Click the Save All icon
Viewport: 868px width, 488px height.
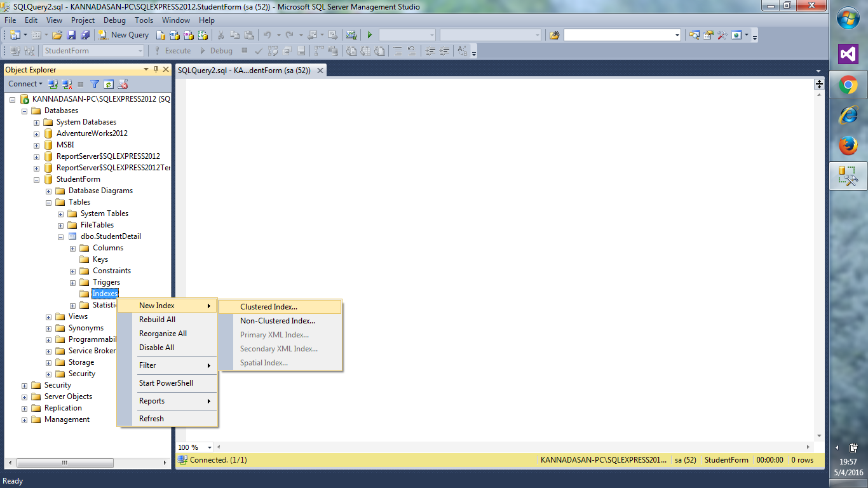click(x=85, y=35)
